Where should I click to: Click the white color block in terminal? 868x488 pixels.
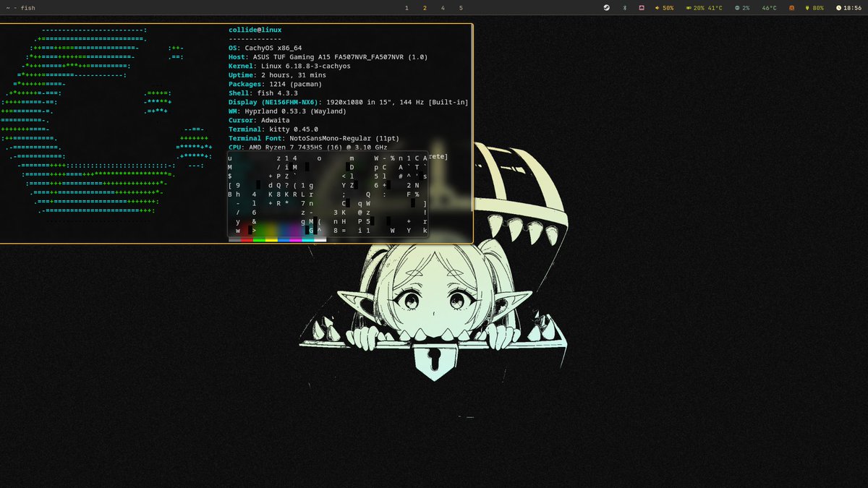pyautogui.click(x=320, y=239)
